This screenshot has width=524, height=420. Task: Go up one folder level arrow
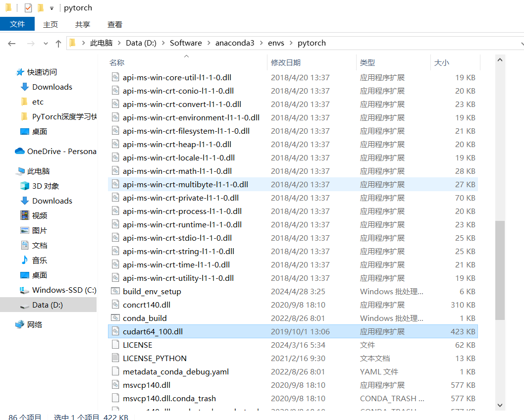tap(58, 44)
